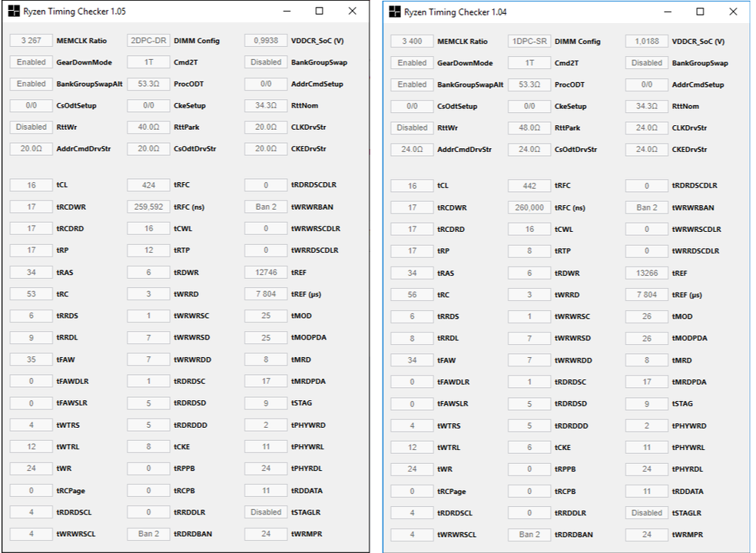The width and height of the screenshot is (756, 553).
Task: Select the 1DPC-SR DIMM Config field
Action: tap(529, 41)
